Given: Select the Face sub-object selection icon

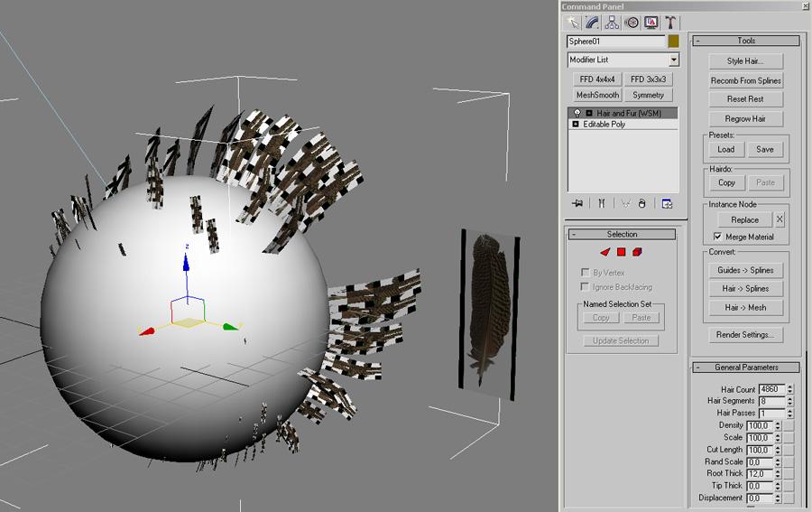Looking at the screenshot, I should tap(604, 252).
